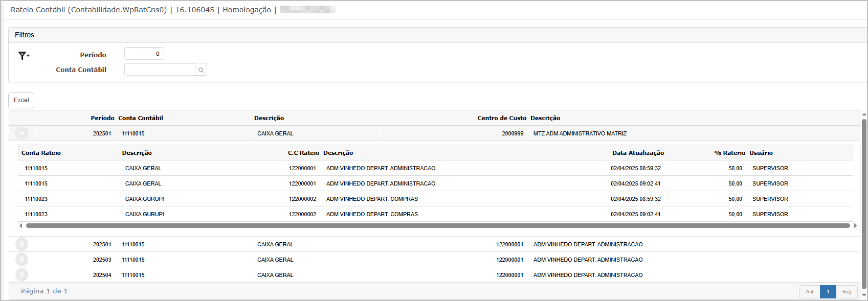Click the vertical scrollbar of the grid
Image resolution: width=868 pixels, height=301 pixels.
[864, 204]
